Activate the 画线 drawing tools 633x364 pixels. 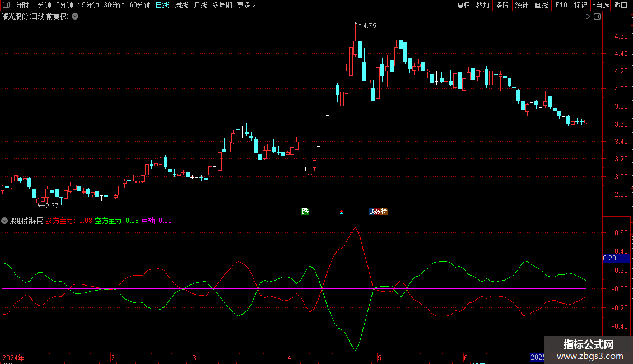point(541,5)
